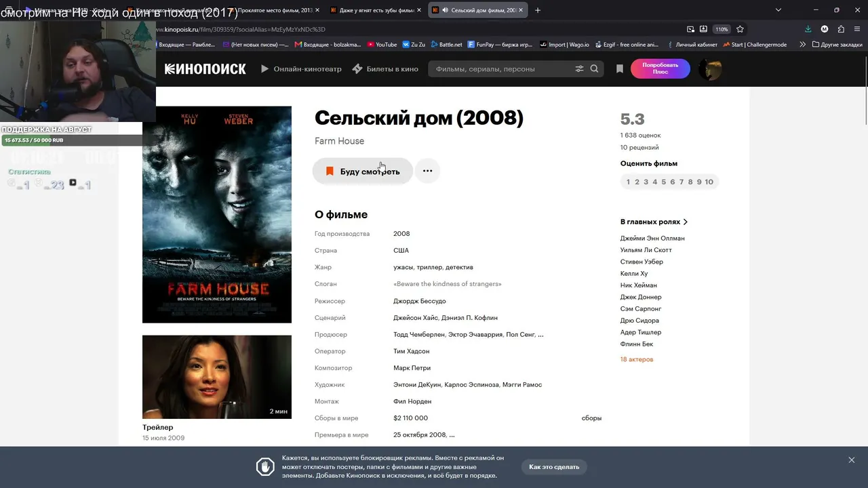This screenshot has height=488, width=868.
Task: Click the Farm House poster image
Action: (x=217, y=214)
